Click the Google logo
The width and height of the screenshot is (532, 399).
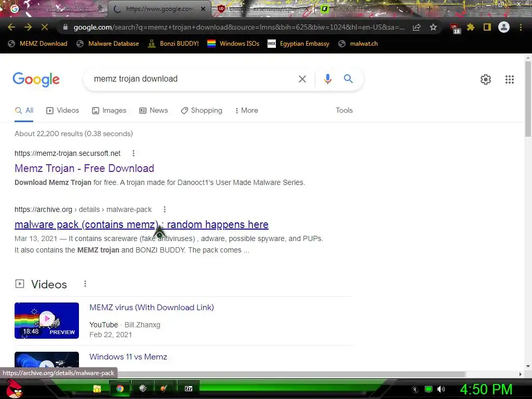point(36,79)
